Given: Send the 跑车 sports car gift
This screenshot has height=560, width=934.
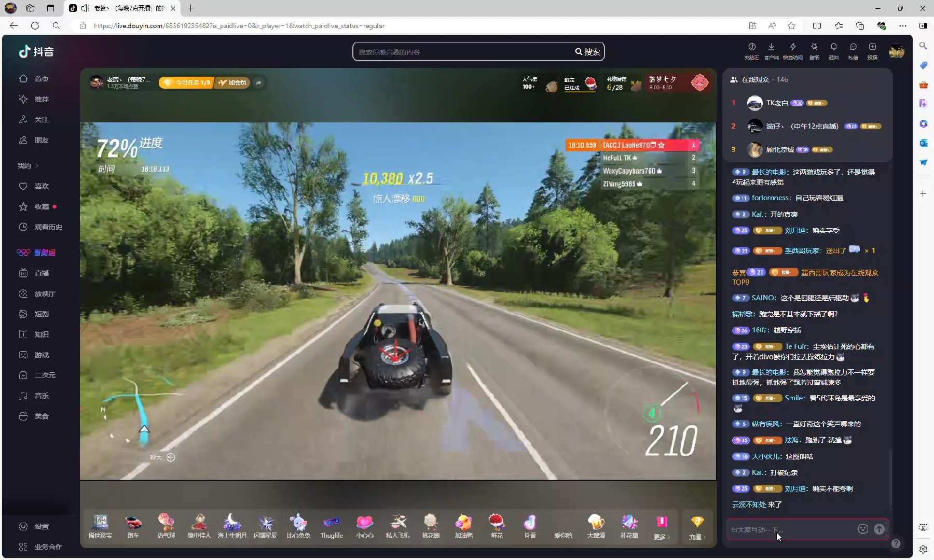Looking at the screenshot, I should [133, 526].
